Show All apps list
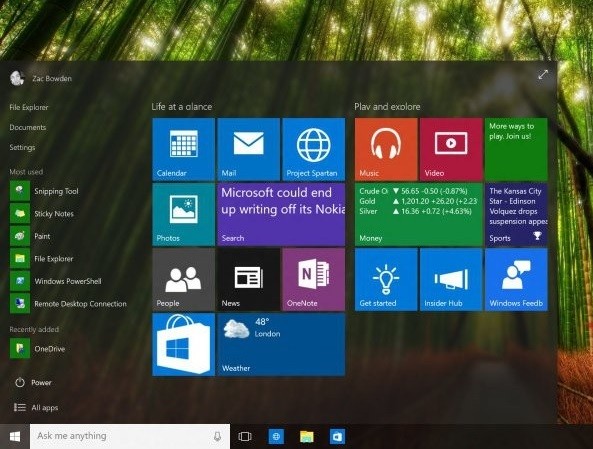593x449 pixels. 36,407
